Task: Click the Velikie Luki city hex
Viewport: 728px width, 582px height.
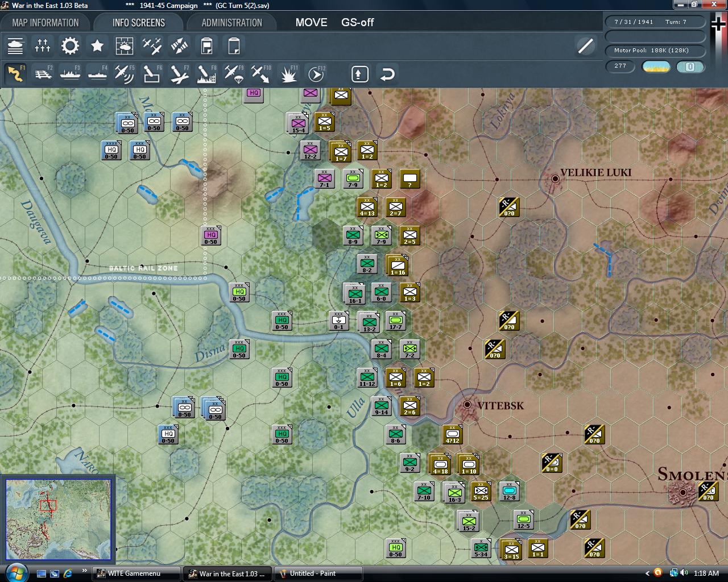Action: pyautogui.click(x=555, y=178)
